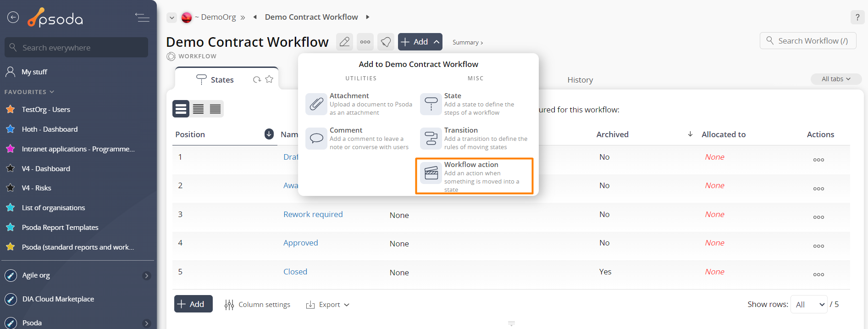868x329 pixels.
Task: Open My stuff in the sidebar
Action: [x=34, y=72]
